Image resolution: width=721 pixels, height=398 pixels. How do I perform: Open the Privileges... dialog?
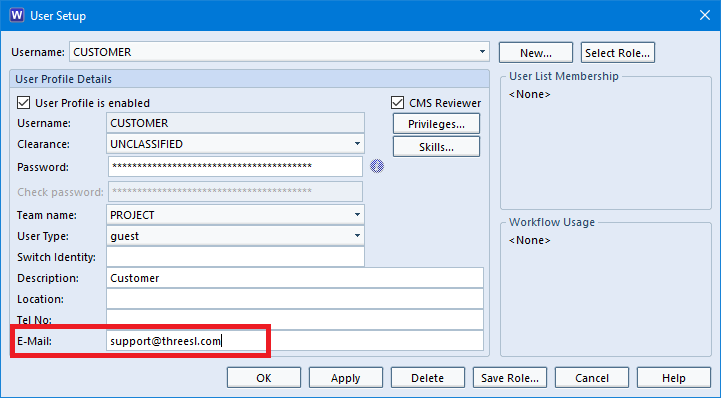point(436,124)
